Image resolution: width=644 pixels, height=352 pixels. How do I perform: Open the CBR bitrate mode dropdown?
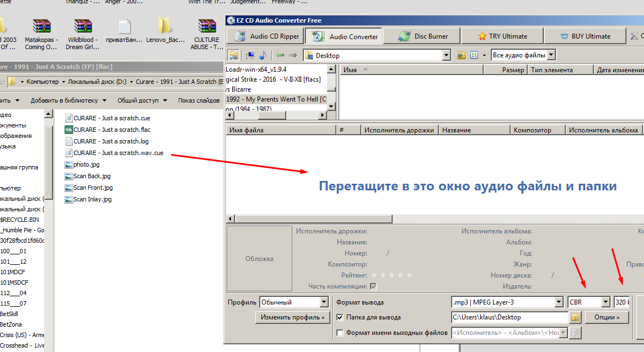click(606, 302)
